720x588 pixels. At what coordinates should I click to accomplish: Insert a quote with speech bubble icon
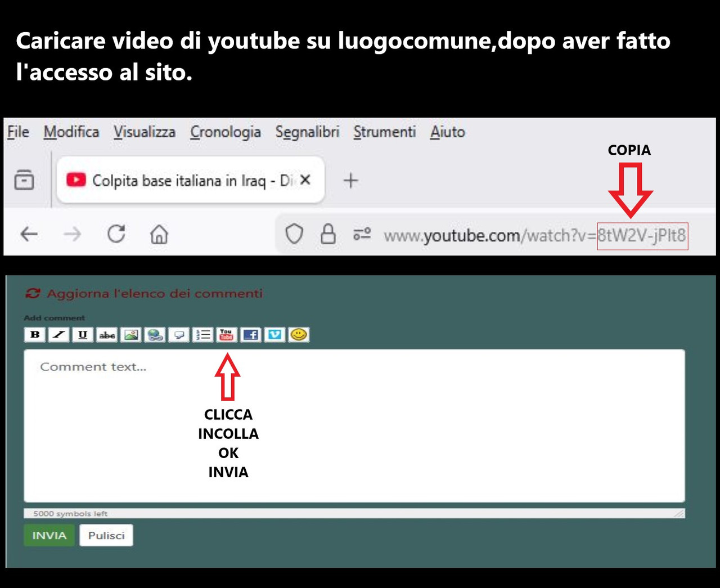pyautogui.click(x=179, y=335)
